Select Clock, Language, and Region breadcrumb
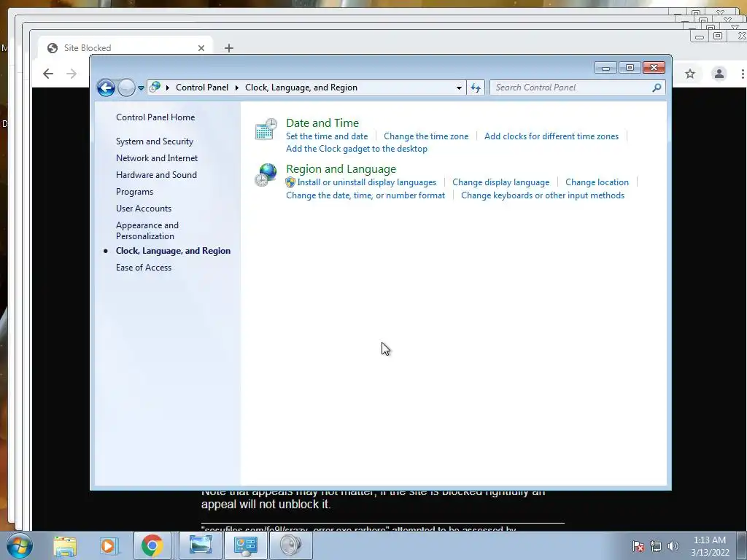This screenshot has height=560, width=747. tap(301, 87)
